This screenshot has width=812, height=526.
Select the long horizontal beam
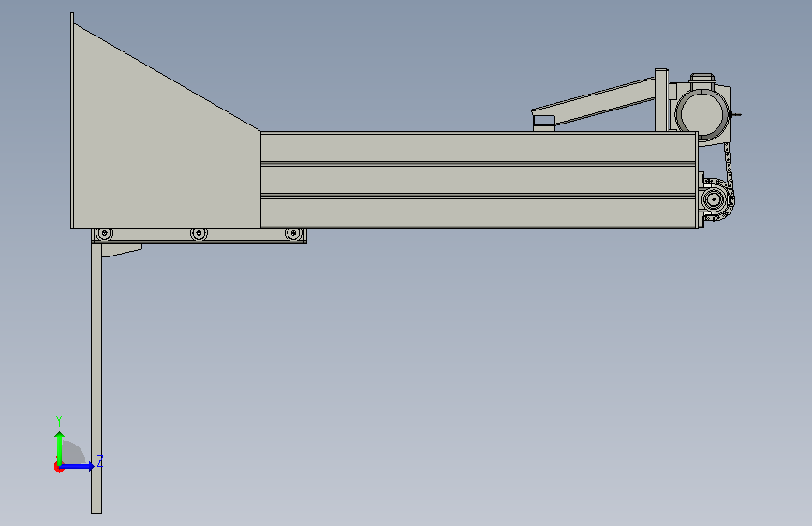click(x=479, y=180)
